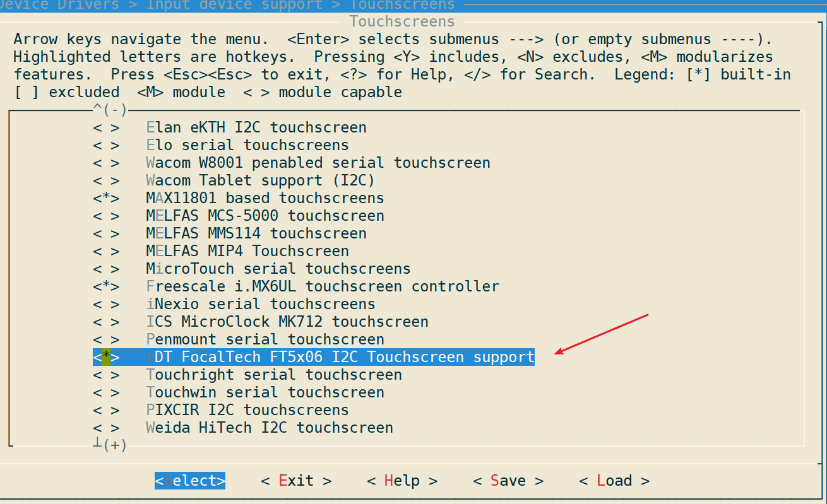Click the Load button

point(614,481)
